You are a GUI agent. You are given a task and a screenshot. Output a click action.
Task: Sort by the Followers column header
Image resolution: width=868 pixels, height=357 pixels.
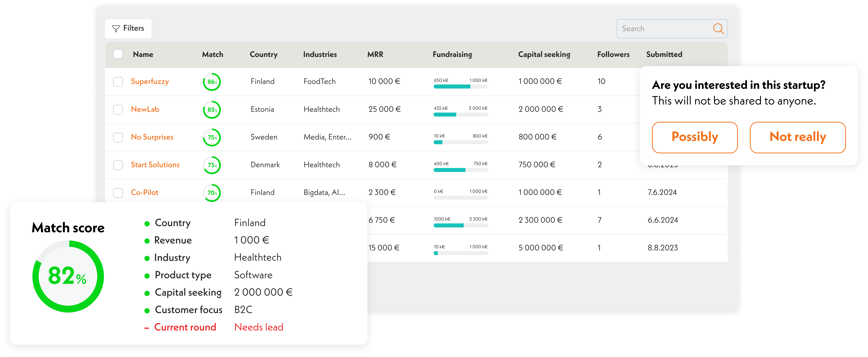tap(613, 54)
